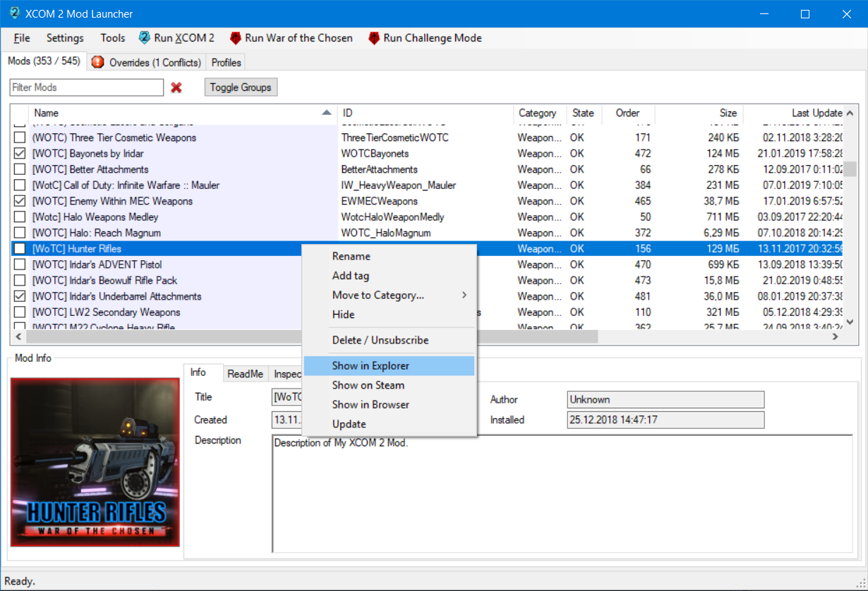Sort by the Size column header
868x591 pixels.
[x=699, y=113]
